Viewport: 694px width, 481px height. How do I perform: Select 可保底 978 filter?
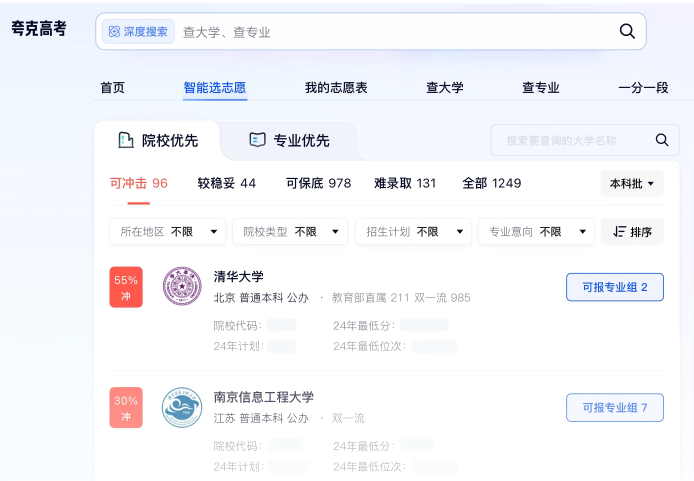[x=318, y=183]
